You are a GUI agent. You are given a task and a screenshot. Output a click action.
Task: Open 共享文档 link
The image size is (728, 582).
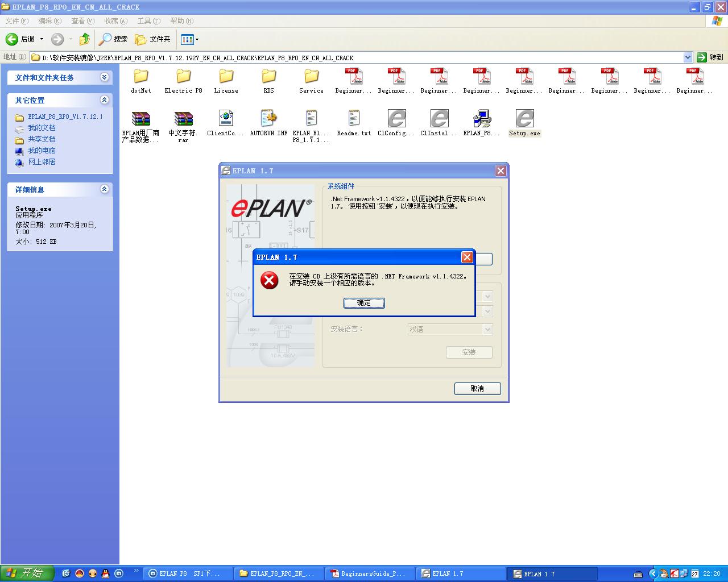pos(42,139)
